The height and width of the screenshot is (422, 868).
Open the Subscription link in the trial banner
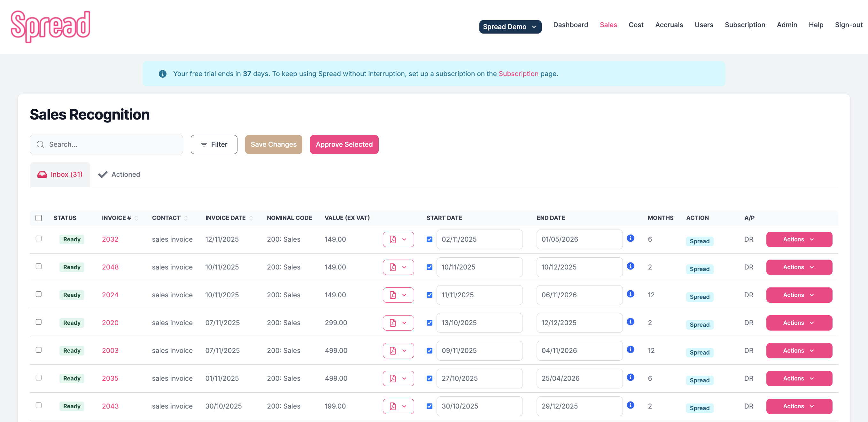pyautogui.click(x=518, y=74)
